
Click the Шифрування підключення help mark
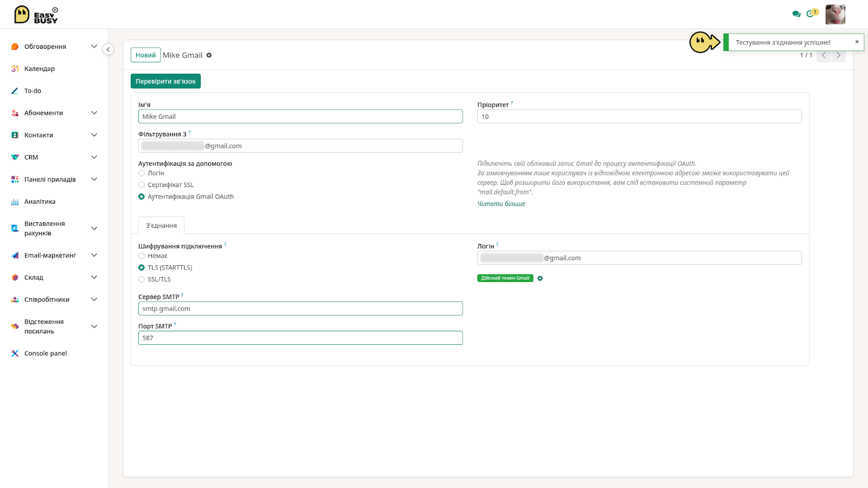pos(225,245)
